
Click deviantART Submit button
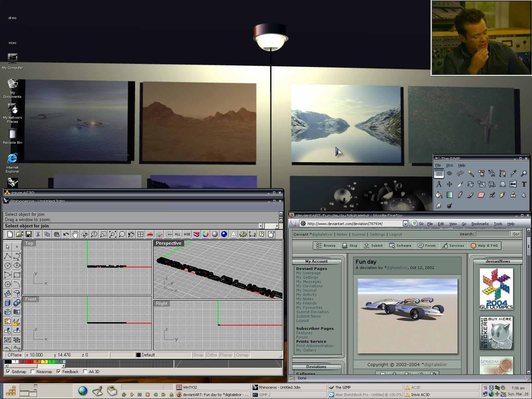pyautogui.click(x=373, y=246)
